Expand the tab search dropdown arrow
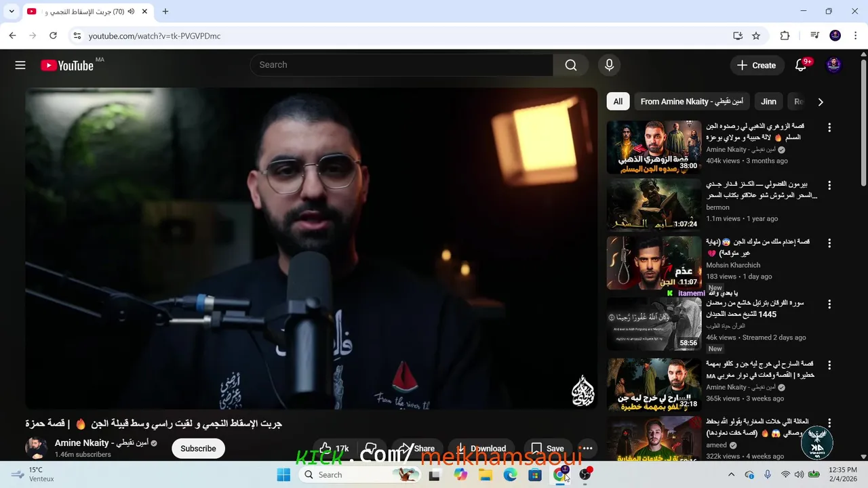Image resolution: width=868 pixels, height=488 pixels. (12, 12)
